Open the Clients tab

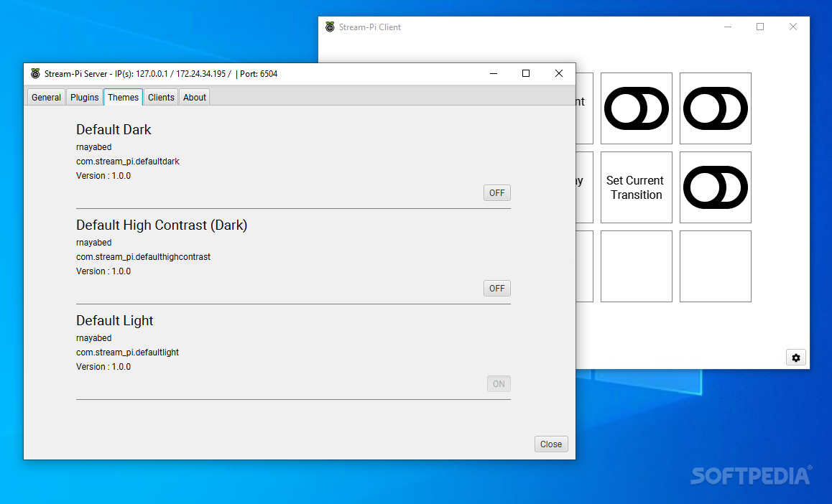161,98
